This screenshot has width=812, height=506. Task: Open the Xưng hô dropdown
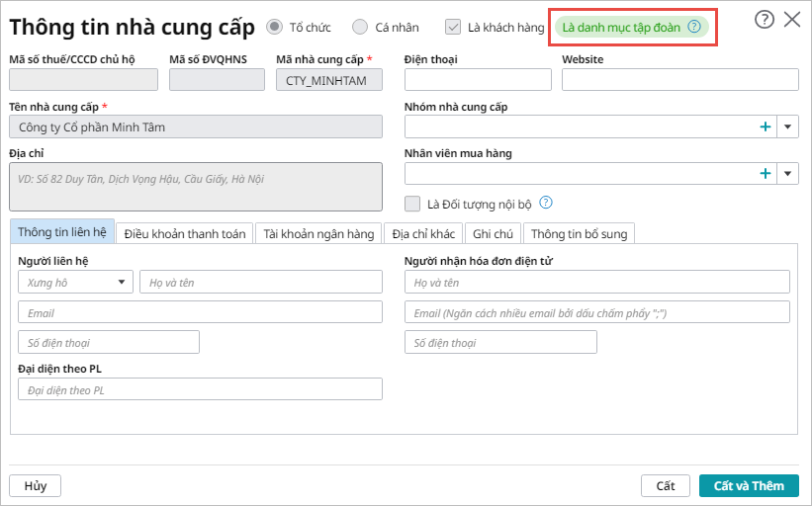(75, 283)
